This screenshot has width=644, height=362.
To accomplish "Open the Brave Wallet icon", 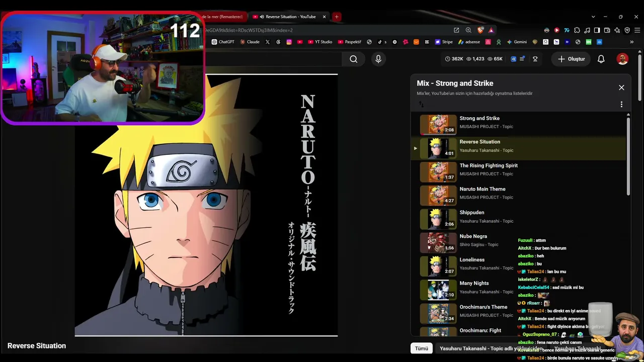I will (x=607, y=30).
